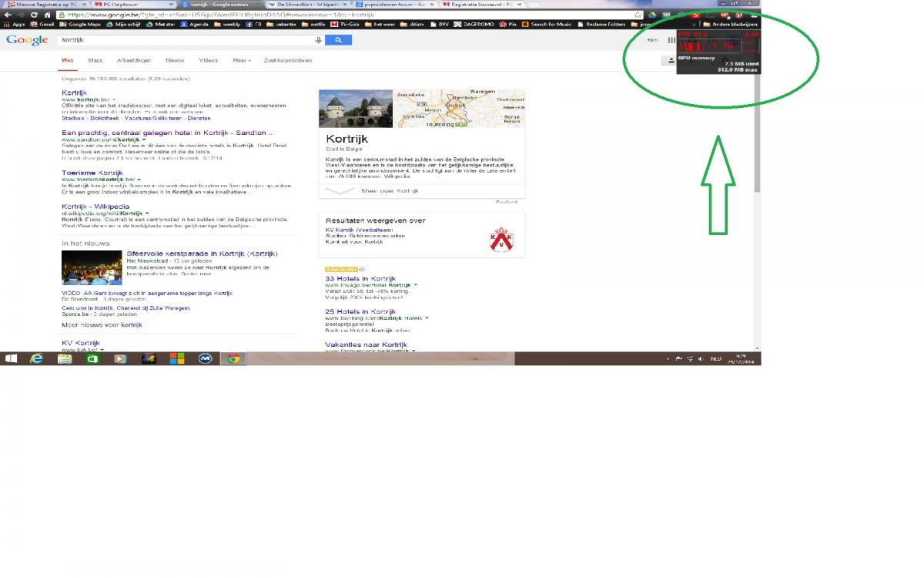Viewport: 924px width, 578px height.
Task: Open the browser home page icon
Action: coord(47,15)
